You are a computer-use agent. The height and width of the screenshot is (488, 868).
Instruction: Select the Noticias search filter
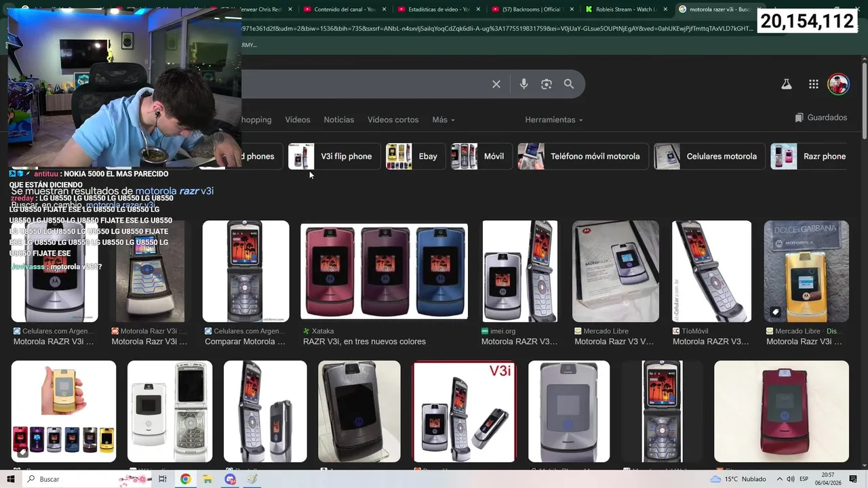[338, 119]
